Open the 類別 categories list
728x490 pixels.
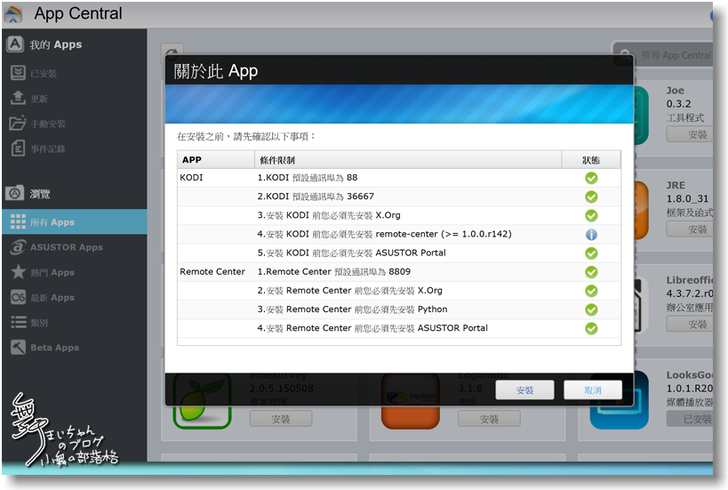tap(40, 322)
